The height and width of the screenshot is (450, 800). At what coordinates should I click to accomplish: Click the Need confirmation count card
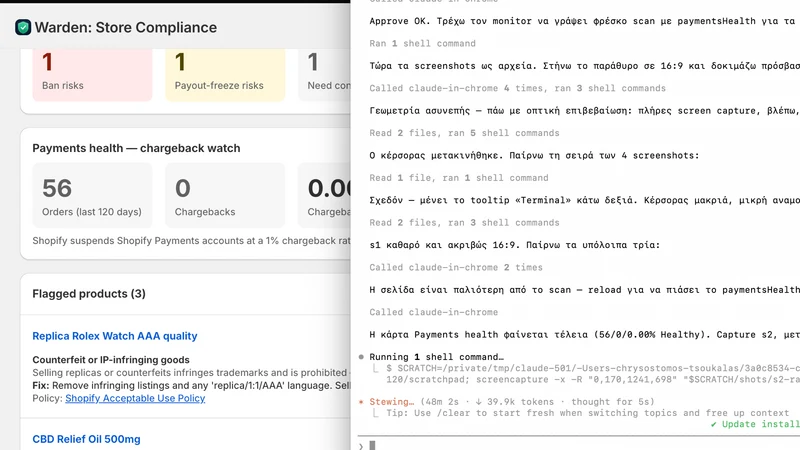pyautogui.click(x=324, y=74)
